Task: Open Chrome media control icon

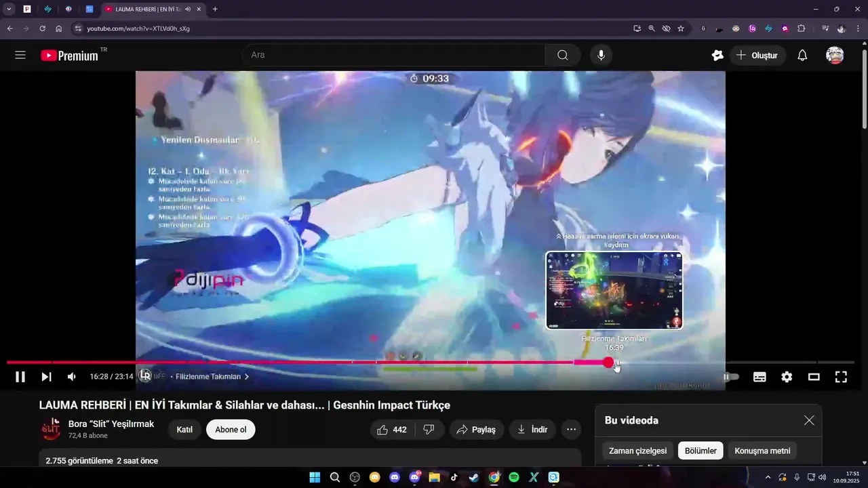Action: pyautogui.click(x=825, y=28)
